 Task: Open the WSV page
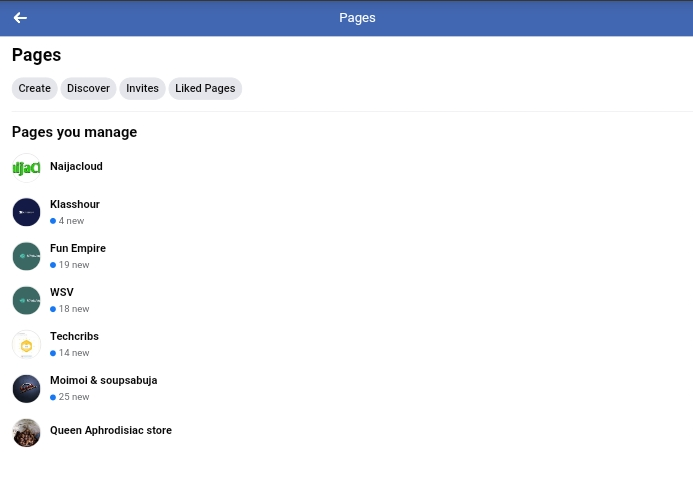tap(62, 292)
